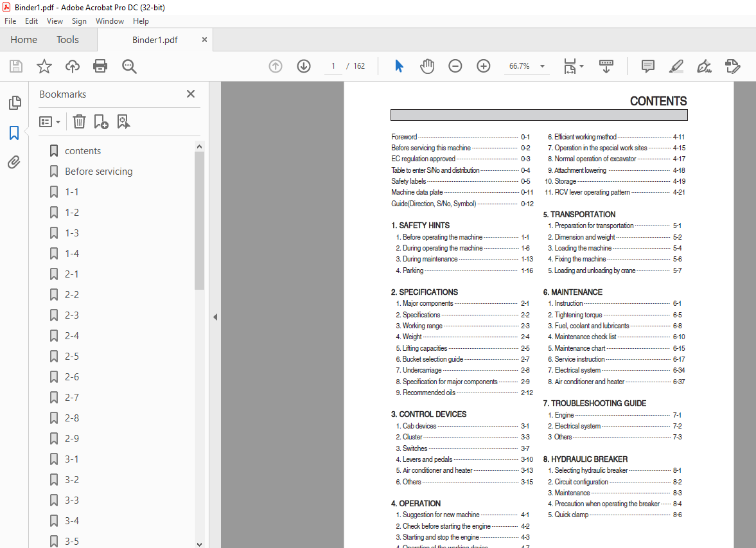756x548 pixels.
Task: Select bookmark 2-7
Action: [72, 398]
